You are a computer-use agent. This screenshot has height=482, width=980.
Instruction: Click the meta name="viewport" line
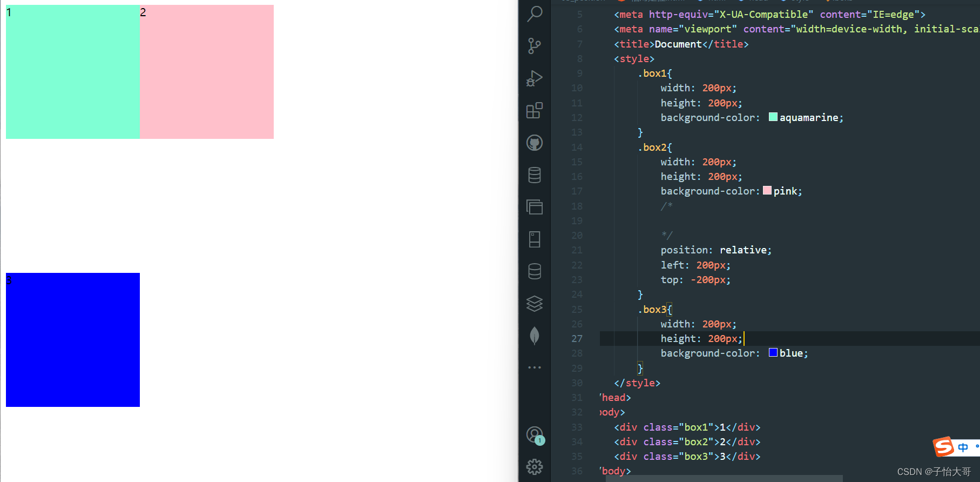796,29
